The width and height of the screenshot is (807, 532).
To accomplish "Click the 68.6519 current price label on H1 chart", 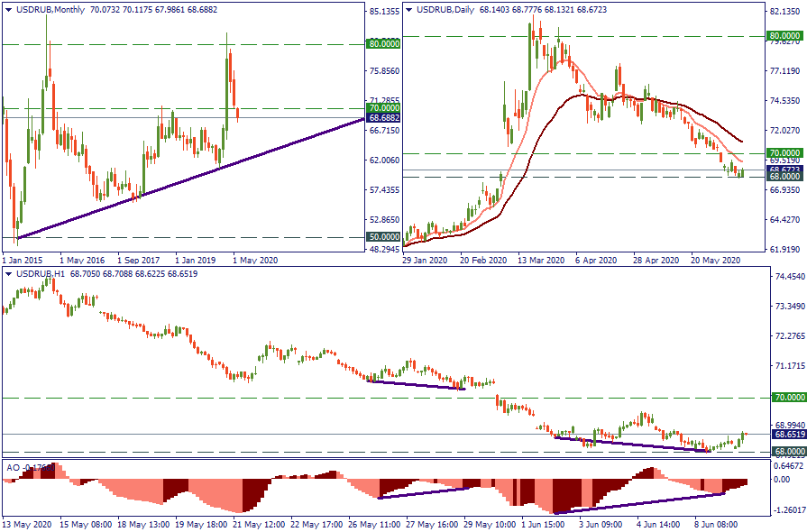I will [x=789, y=434].
